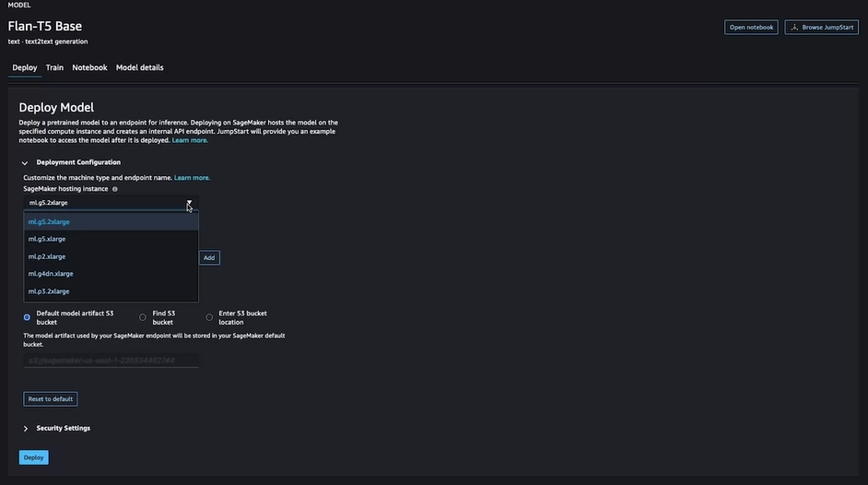868x485 pixels.
Task: Click the JumpStart icon in Browse JumpStart button
Action: (794, 27)
